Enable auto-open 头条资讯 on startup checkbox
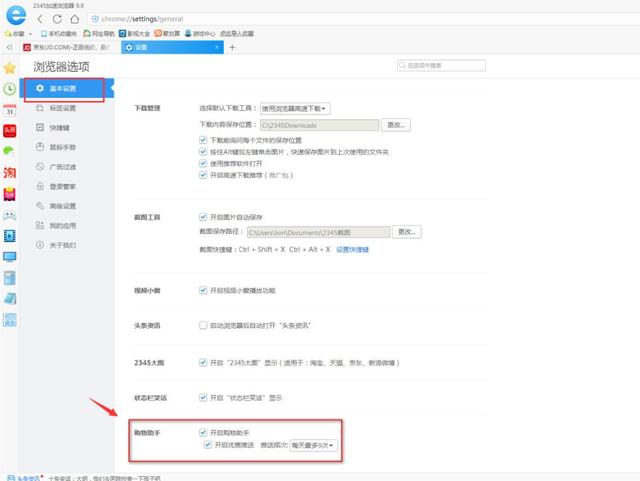The height and width of the screenshot is (481, 640). click(x=203, y=325)
